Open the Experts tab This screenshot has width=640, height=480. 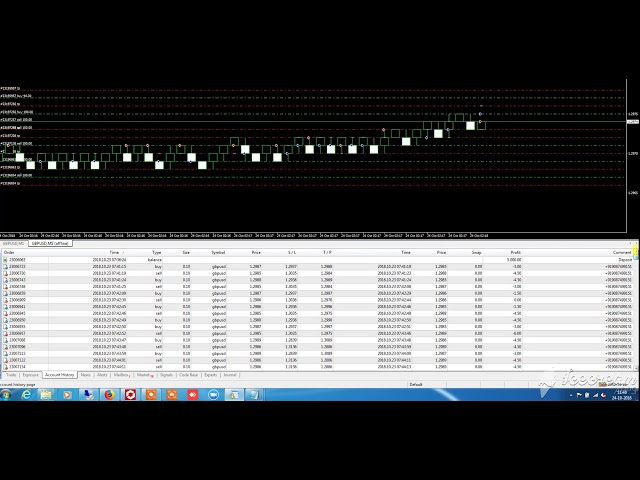click(210, 375)
